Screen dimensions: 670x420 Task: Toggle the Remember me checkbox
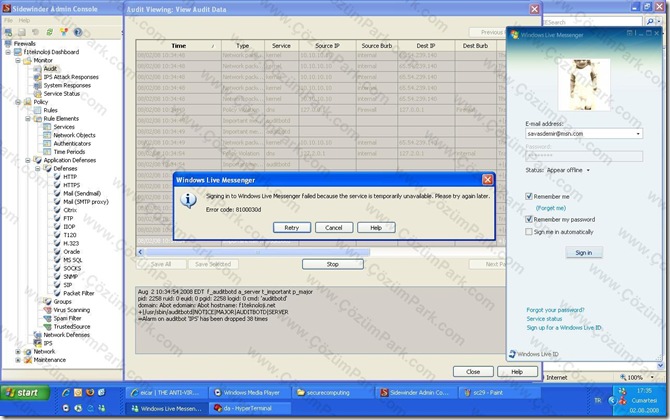529,197
